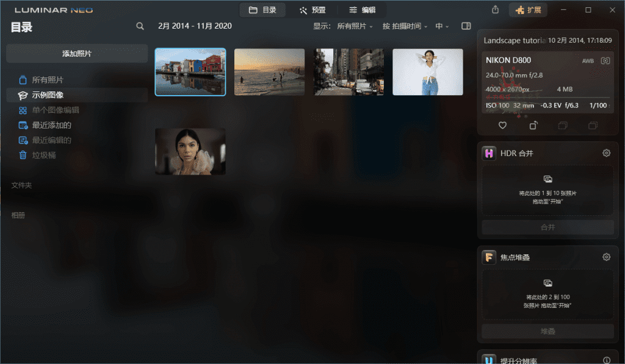Viewport: 625px width, 364px height.
Task: Open the HDR 合并 settings gear
Action: pos(605,153)
